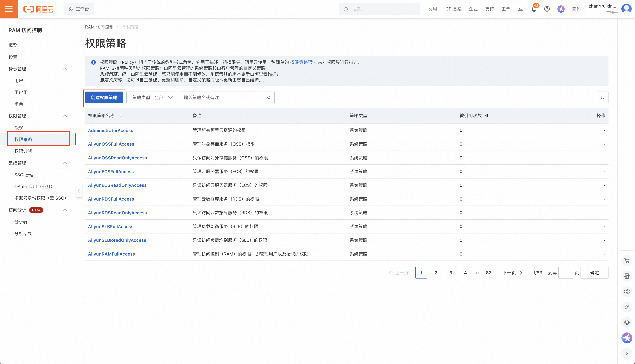Collapse the 身份管理 section
This screenshot has width=635, height=364.
(x=65, y=69)
